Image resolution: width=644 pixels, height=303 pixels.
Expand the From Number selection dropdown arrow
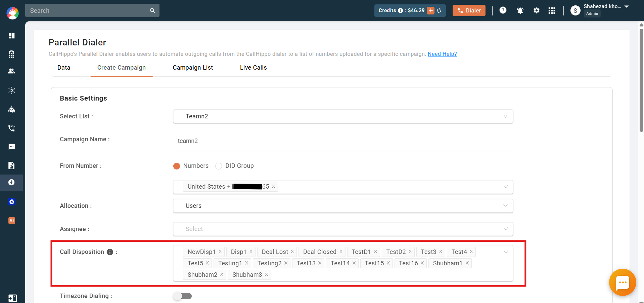pos(506,187)
